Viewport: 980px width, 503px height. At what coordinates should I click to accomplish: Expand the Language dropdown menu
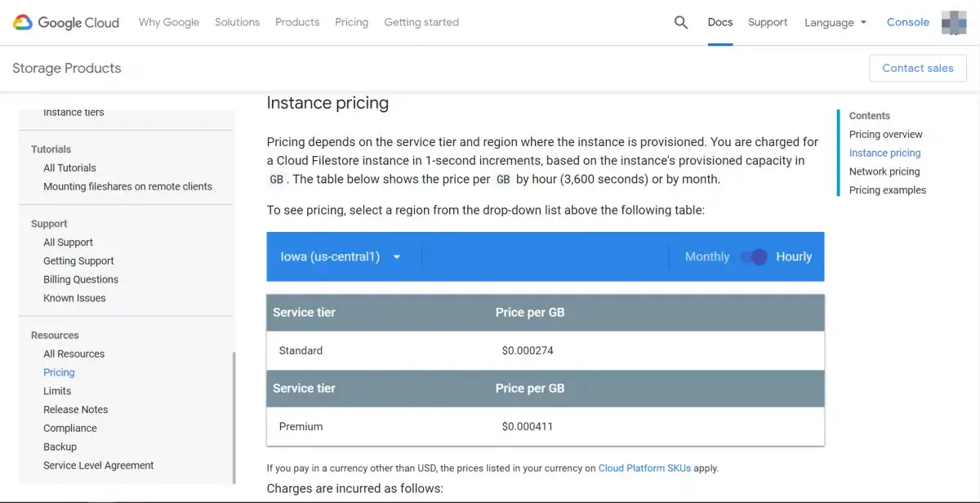click(x=835, y=23)
